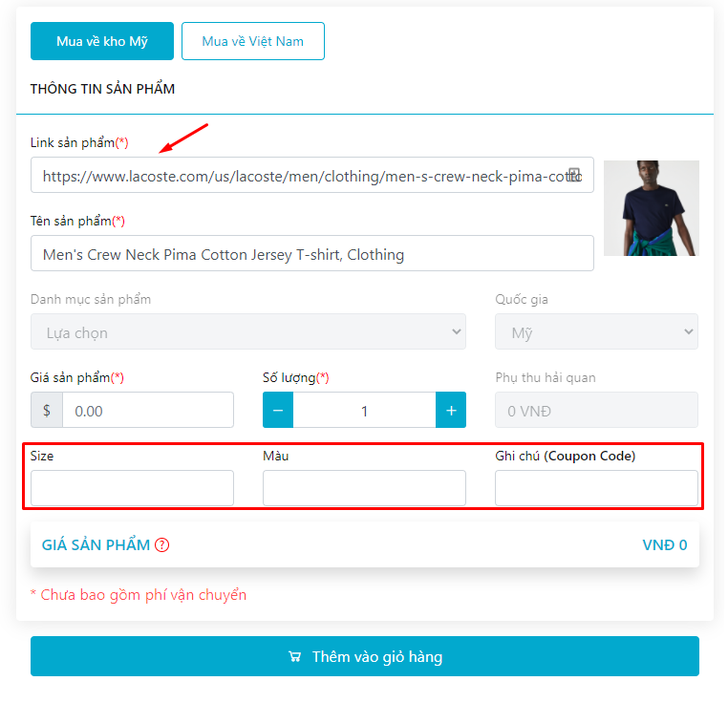Screen dimensions: 728x724
Task: Click the question mark help icon
Action: point(162,545)
